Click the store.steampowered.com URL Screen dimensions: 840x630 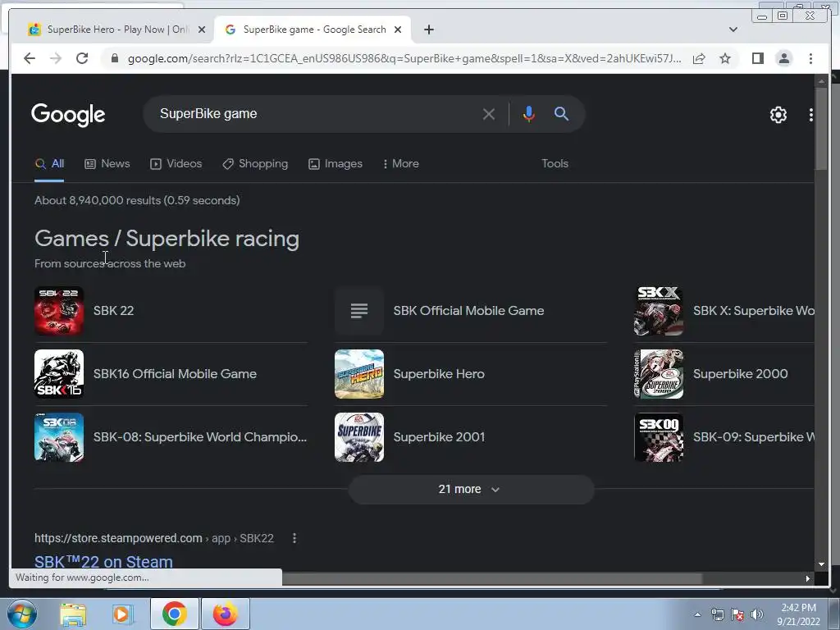[118, 538]
